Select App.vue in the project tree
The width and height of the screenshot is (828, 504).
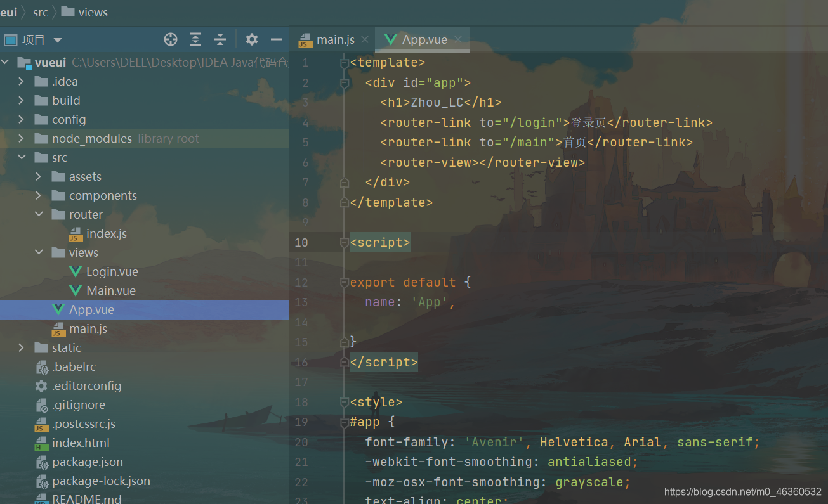(x=92, y=309)
